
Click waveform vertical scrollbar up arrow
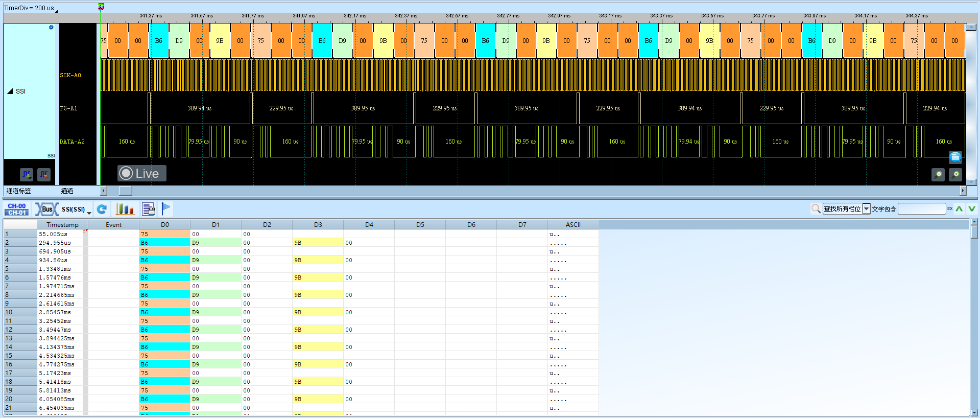(971, 27)
